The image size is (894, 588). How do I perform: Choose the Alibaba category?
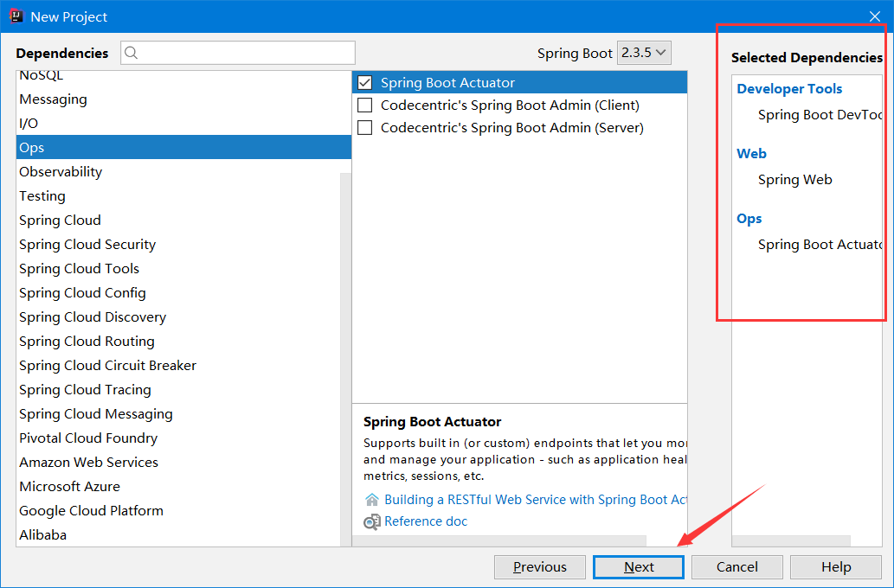tap(178, 535)
